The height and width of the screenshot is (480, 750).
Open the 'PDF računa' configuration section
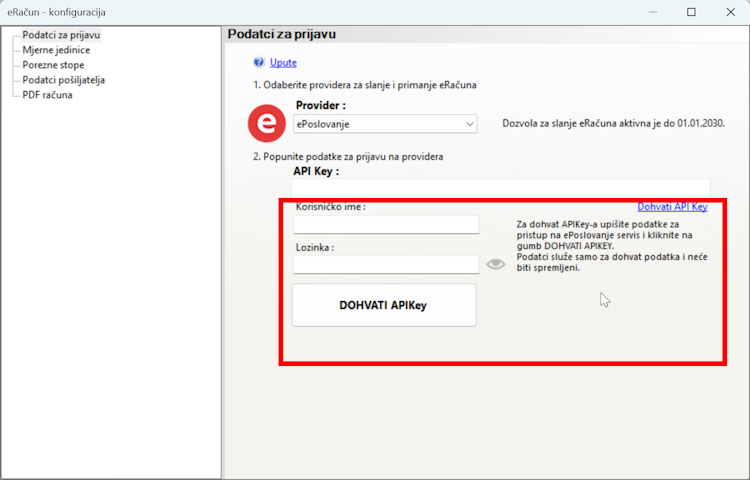[47, 95]
